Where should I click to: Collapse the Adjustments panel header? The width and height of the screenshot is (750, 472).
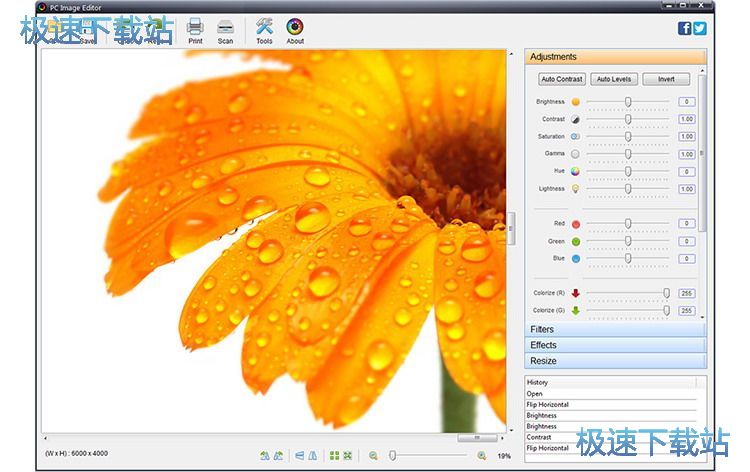[615, 57]
